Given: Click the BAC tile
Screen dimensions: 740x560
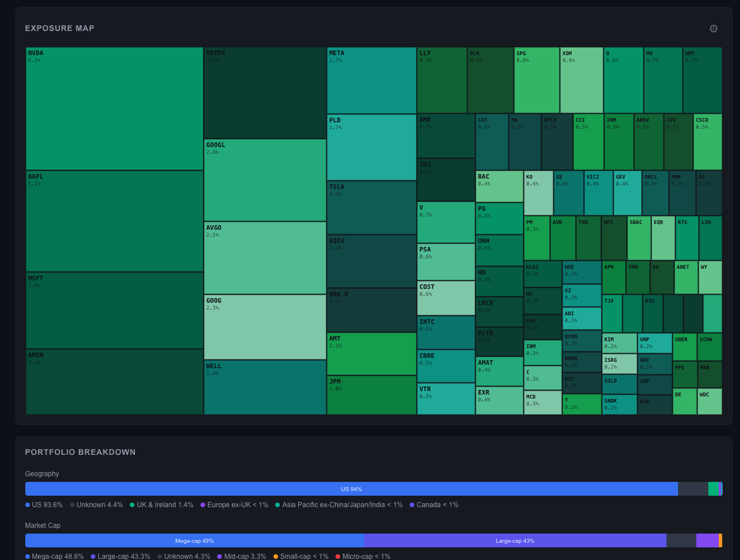Looking at the screenshot, I should pos(499,186).
